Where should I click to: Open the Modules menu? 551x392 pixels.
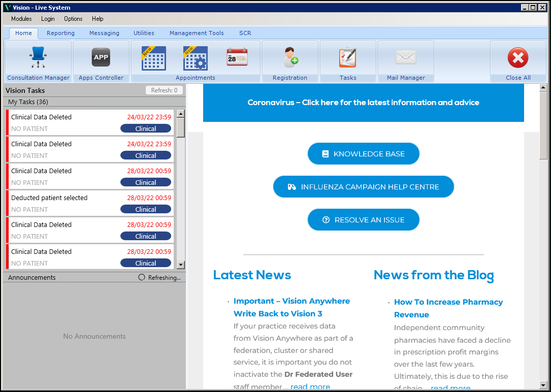point(21,19)
